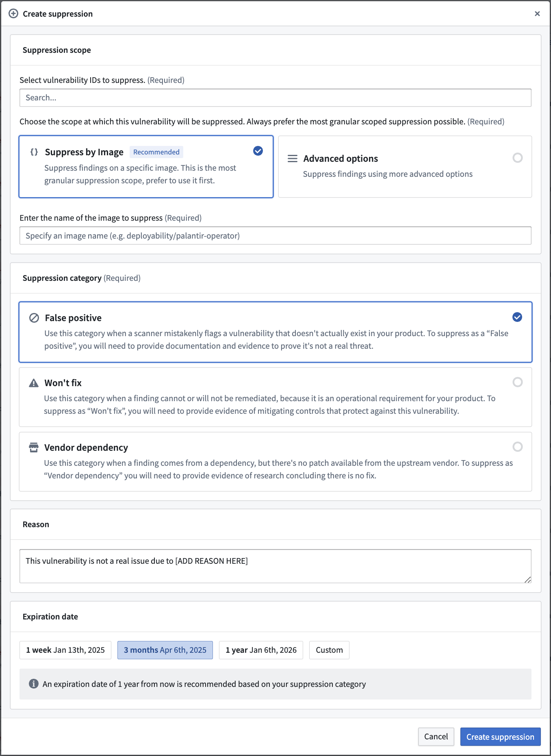Click 'Suppress findings using more advanced options' text
This screenshot has height=756, width=551.
(388, 174)
